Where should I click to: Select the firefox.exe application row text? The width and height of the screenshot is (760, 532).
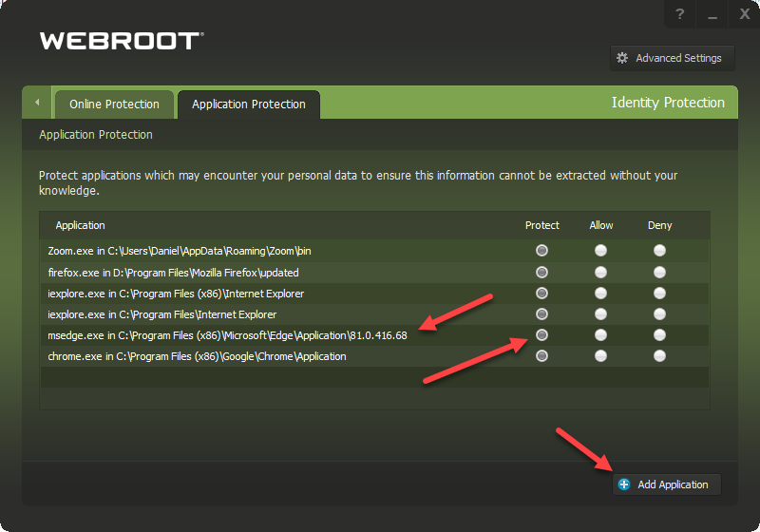coord(173,273)
